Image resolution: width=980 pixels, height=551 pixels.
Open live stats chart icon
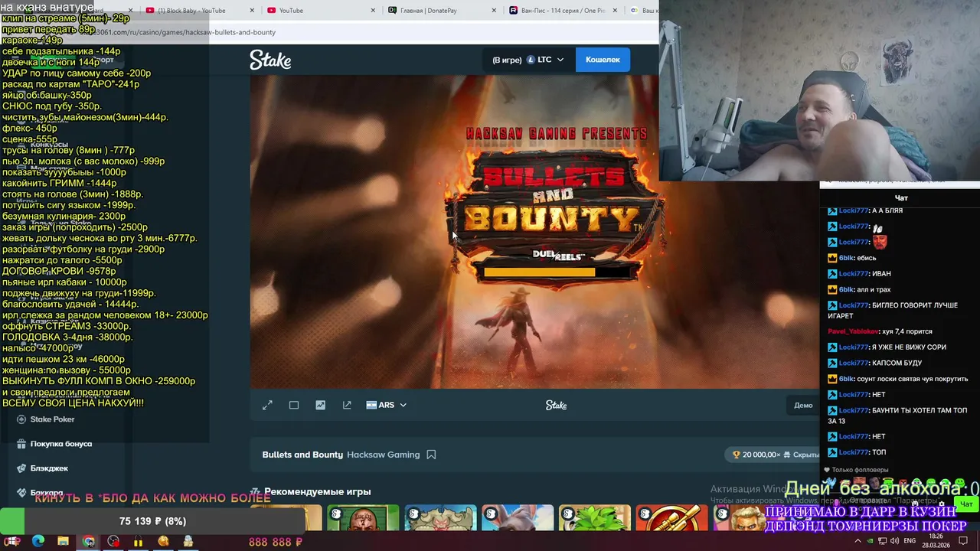(320, 405)
